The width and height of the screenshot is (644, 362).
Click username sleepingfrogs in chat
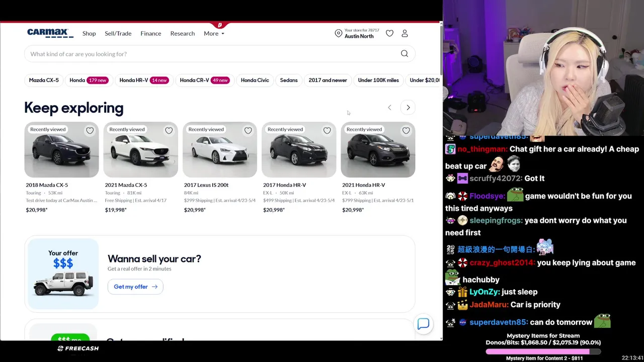(x=496, y=220)
